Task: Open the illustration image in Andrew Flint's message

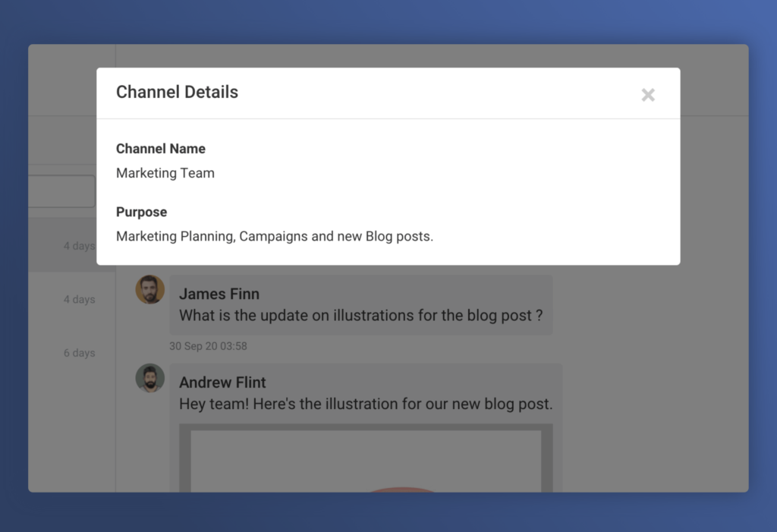Action: click(x=366, y=458)
